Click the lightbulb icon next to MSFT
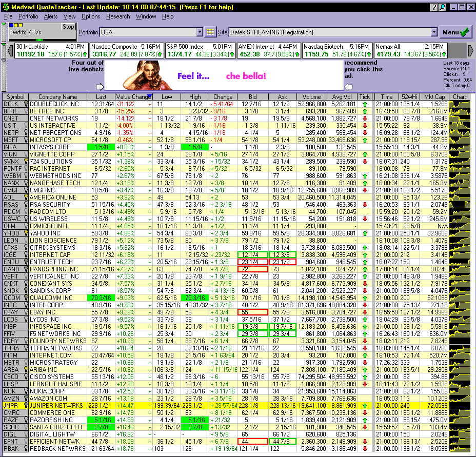Viewport: 476px width, 457px height. (26, 140)
